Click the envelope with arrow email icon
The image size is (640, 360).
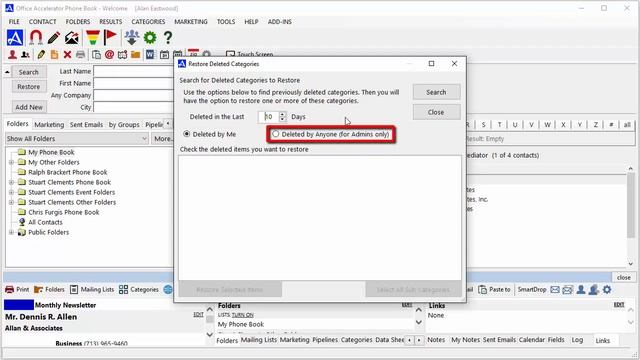click(x=72, y=38)
